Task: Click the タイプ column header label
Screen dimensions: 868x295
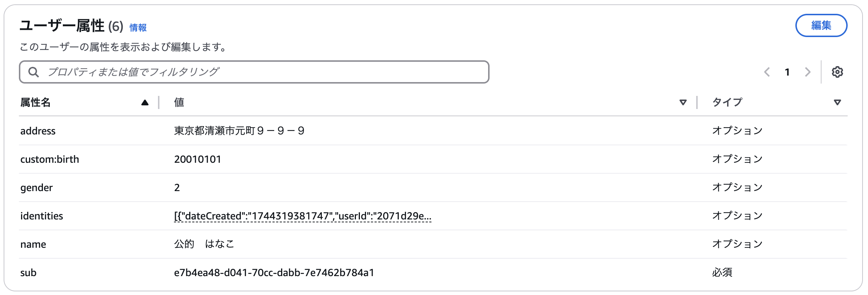Action: pos(727,102)
